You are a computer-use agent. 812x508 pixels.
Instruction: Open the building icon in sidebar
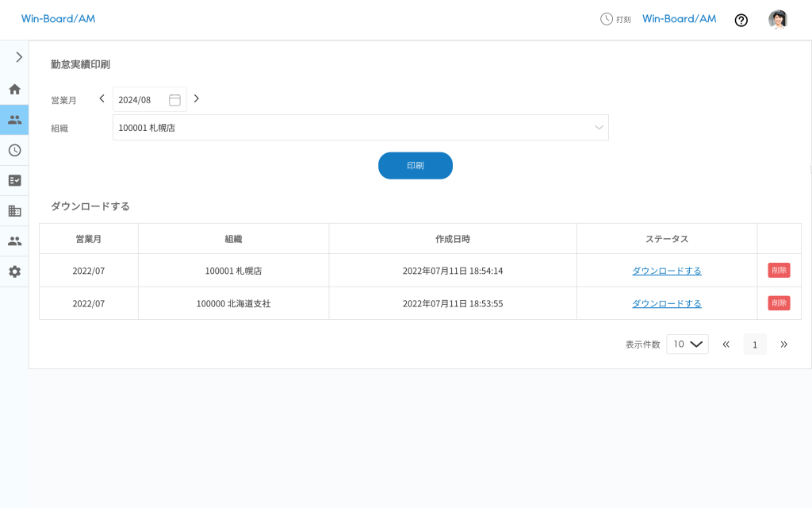[x=14, y=211]
